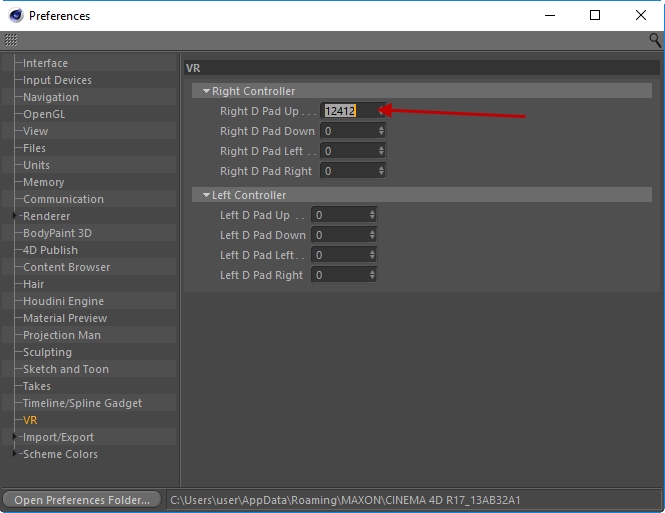The image size is (665, 513).
Task: Select the Interface preferences category
Action: point(45,63)
